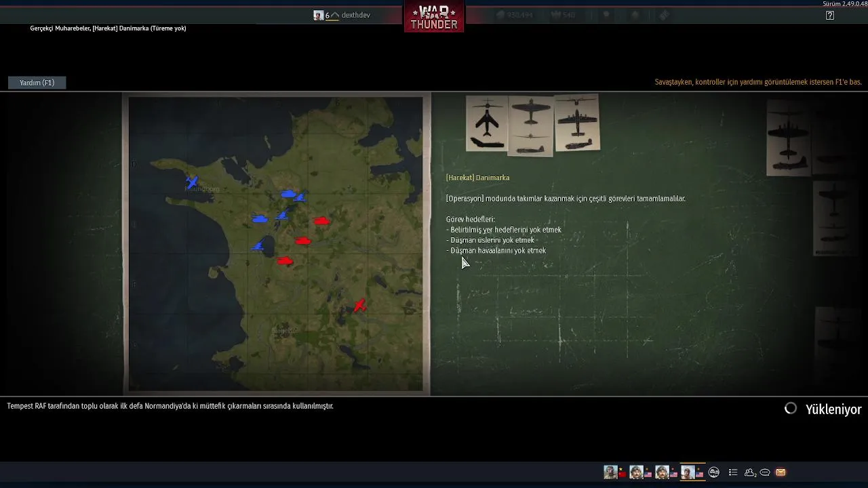Screen dimensions: 868x488
Task: Open the list menu icon
Action: [733, 472]
